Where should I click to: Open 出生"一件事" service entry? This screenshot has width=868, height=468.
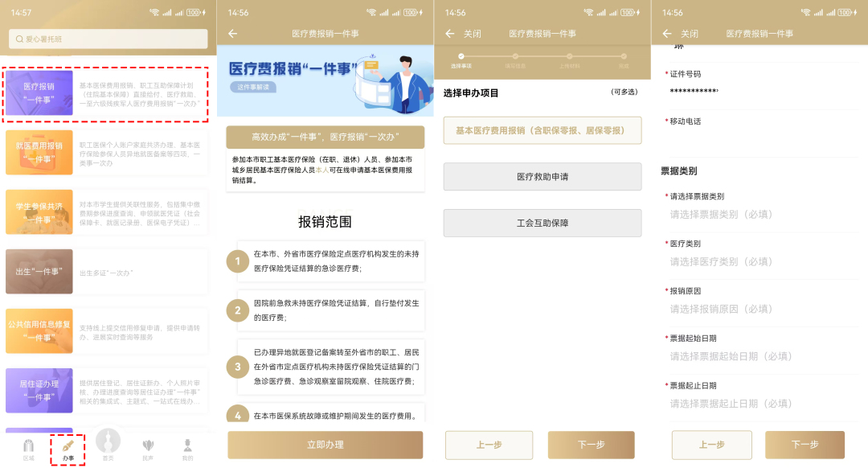[39, 271]
